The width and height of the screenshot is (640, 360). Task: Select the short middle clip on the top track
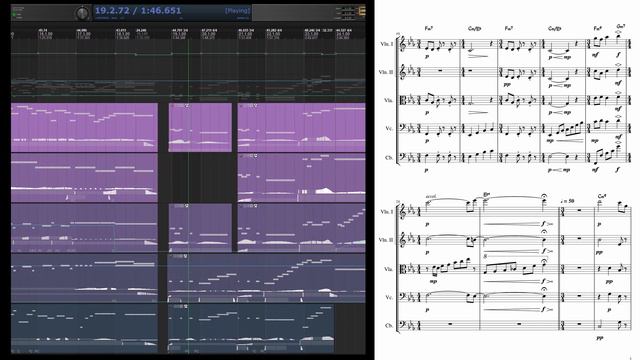pos(200,127)
